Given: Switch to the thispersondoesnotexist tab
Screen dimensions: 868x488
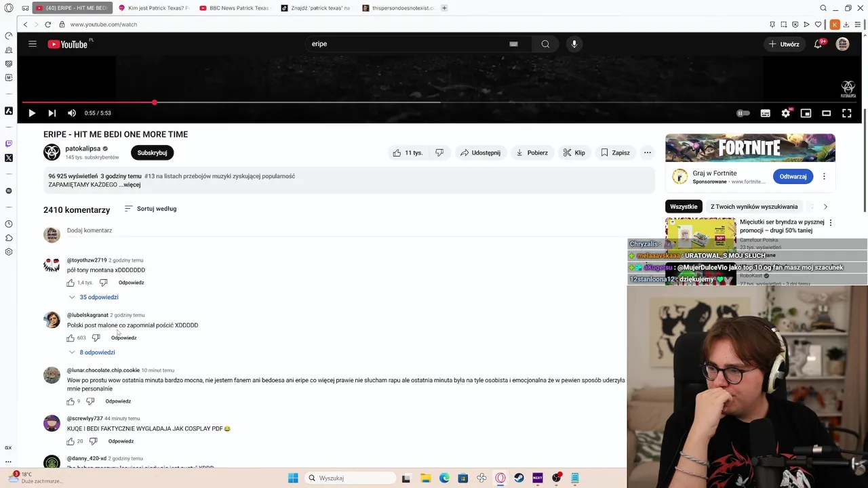Looking at the screenshot, I should pyautogui.click(x=397, y=8).
